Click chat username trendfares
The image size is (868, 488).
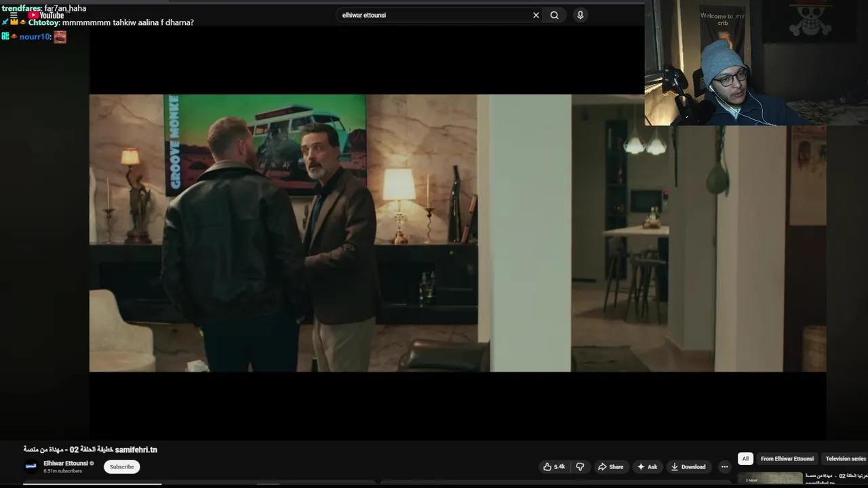pyautogui.click(x=22, y=8)
